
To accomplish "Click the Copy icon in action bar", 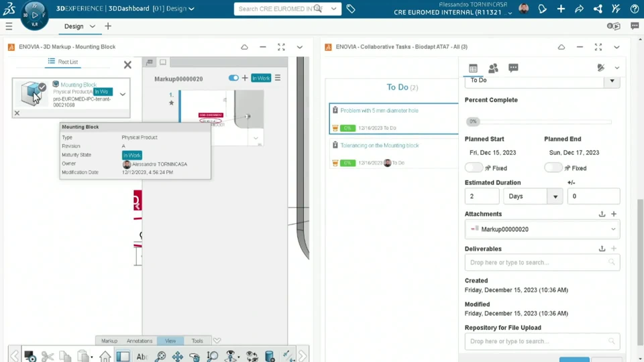I will (65, 356).
